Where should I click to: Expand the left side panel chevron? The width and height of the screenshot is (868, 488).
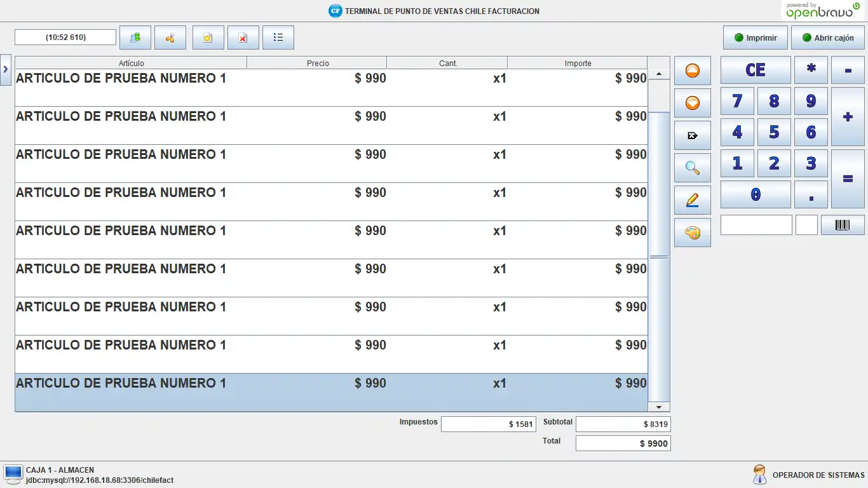point(5,69)
